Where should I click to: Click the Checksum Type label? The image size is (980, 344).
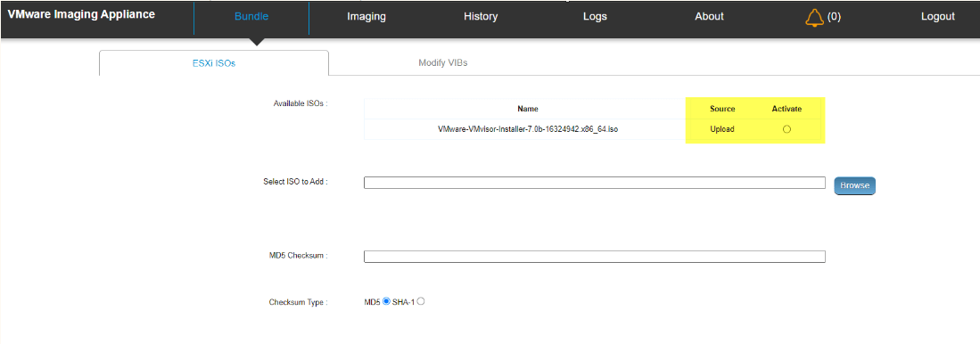tap(299, 302)
